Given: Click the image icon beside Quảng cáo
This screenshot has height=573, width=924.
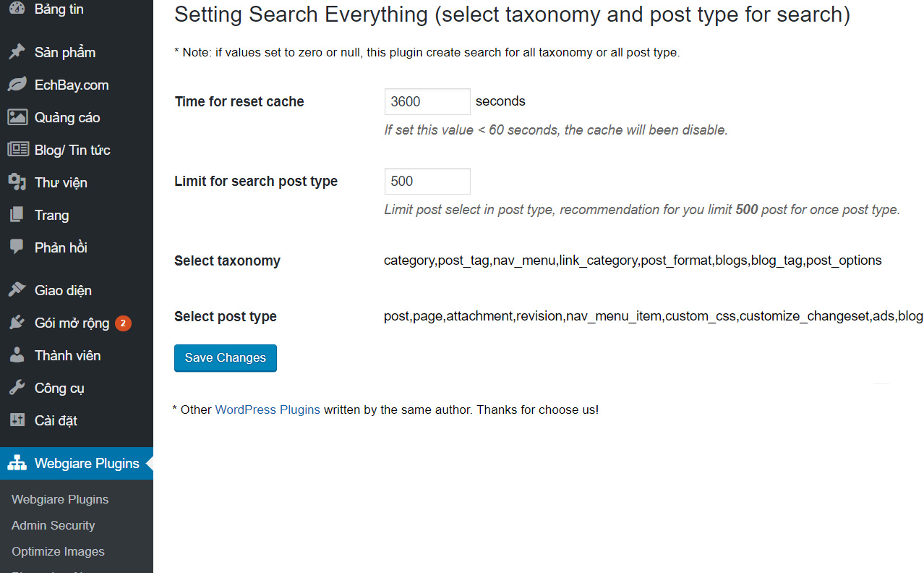Looking at the screenshot, I should click(x=17, y=117).
